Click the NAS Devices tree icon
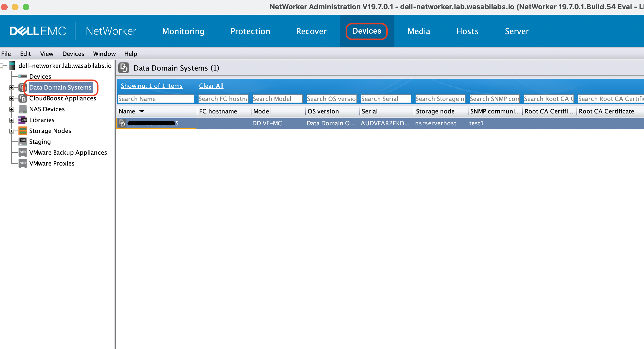Image resolution: width=644 pixels, height=349 pixels. tap(23, 109)
